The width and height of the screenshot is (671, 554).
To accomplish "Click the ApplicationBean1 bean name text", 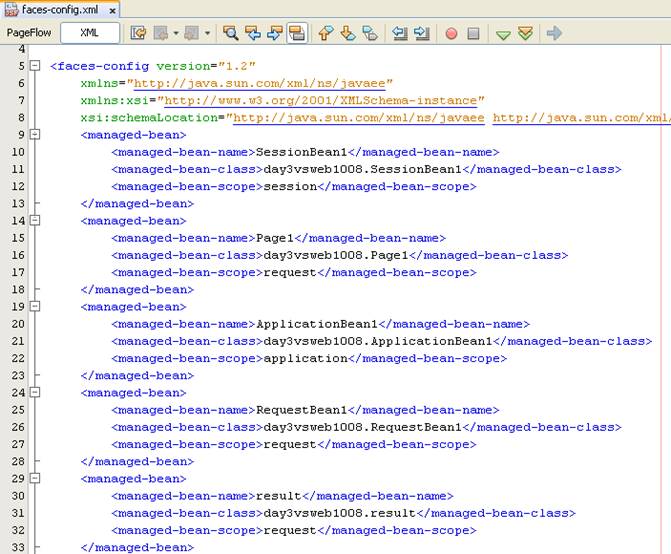I will [317, 324].
